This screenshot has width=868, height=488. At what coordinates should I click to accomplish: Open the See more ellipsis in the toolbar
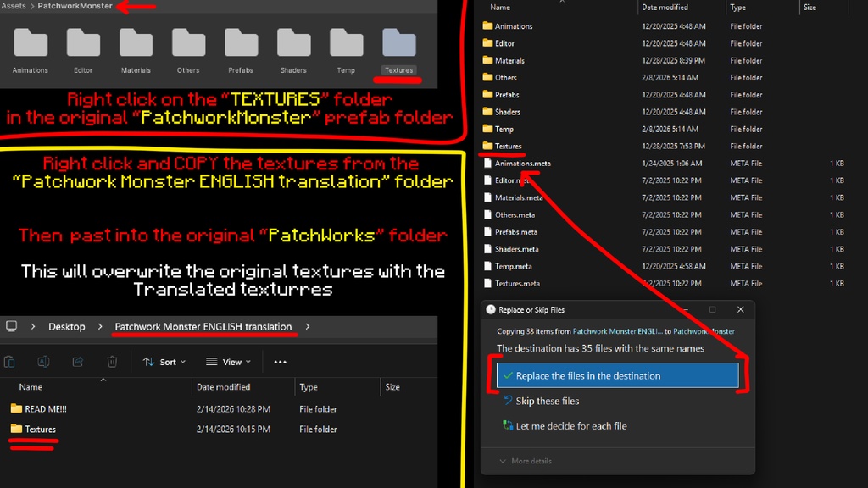click(x=281, y=362)
